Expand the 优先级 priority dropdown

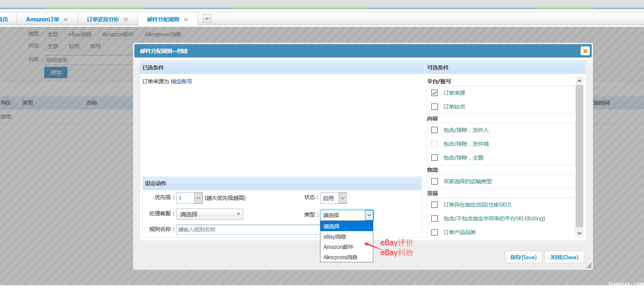click(x=198, y=198)
